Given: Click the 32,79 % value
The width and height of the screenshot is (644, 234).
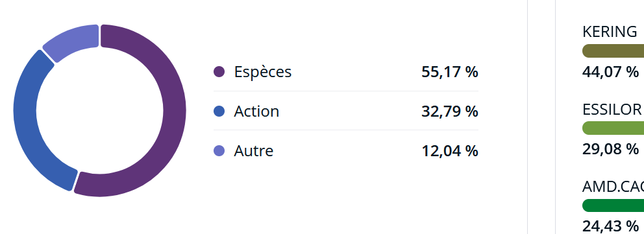Looking at the screenshot, I should click(450, 111).
